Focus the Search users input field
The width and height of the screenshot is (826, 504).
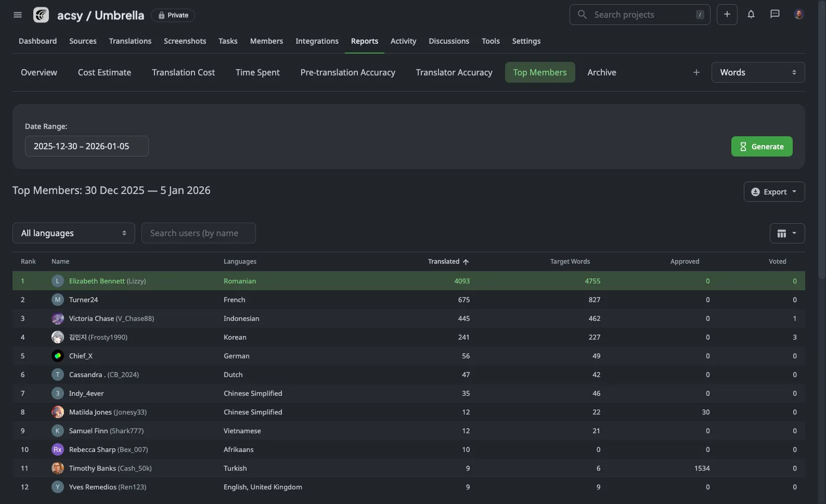pos(198,233)
